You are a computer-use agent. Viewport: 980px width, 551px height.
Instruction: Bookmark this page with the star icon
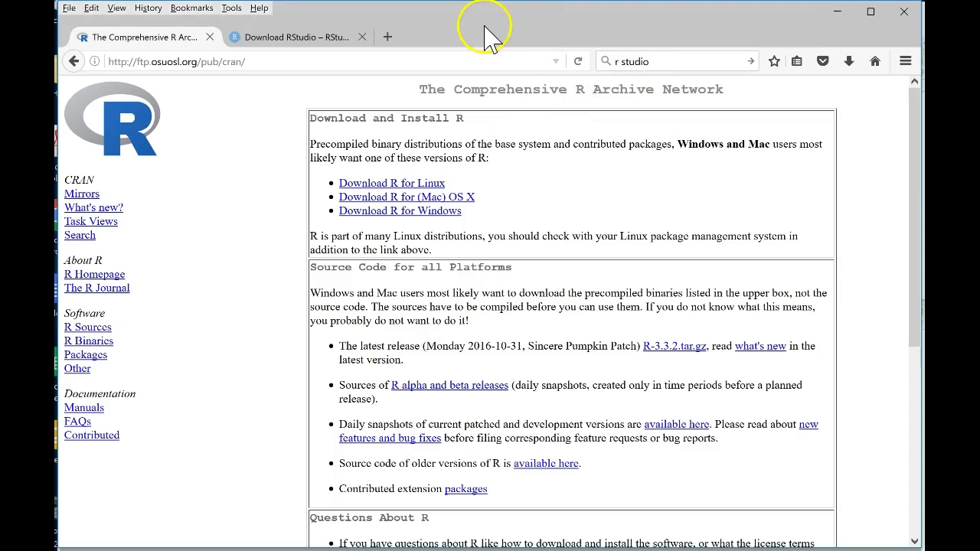coord(774,61)
